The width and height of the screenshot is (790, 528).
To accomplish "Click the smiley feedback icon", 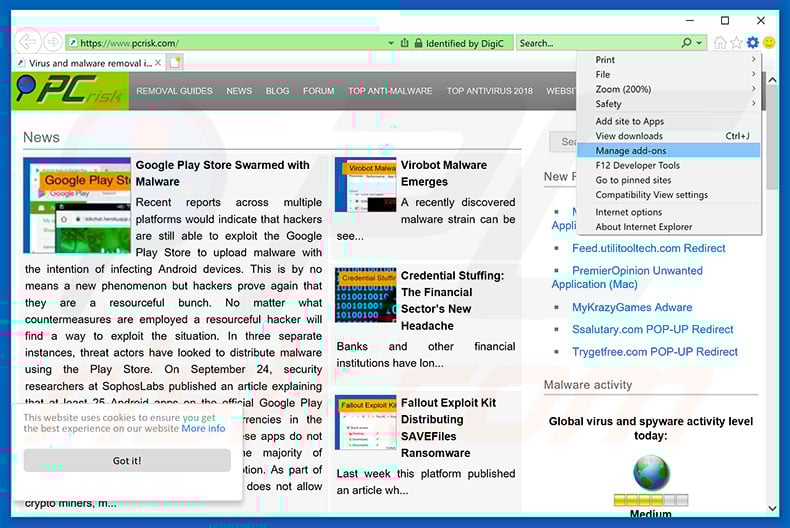I will (x=769, y=43).
